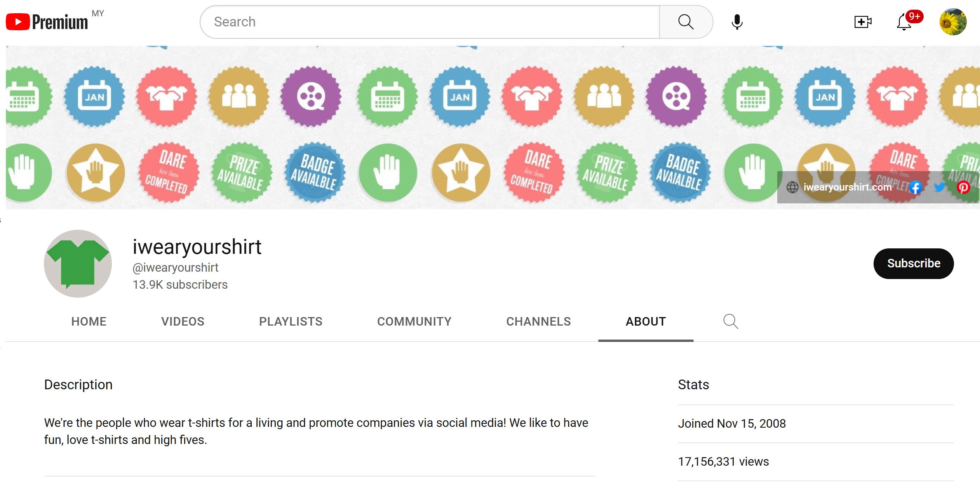Click the 17,156,331 views stat
980x482 pixels.
click(x=723, y=461)
